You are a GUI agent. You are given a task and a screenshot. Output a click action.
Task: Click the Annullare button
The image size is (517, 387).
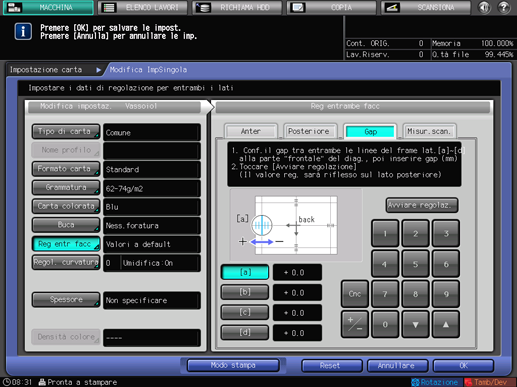(397, 366)
